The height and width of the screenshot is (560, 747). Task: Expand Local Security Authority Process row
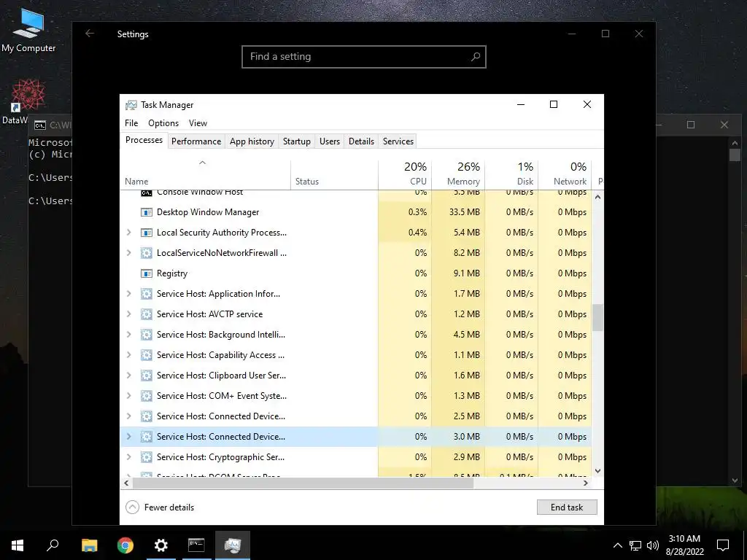tap(128, 233)
